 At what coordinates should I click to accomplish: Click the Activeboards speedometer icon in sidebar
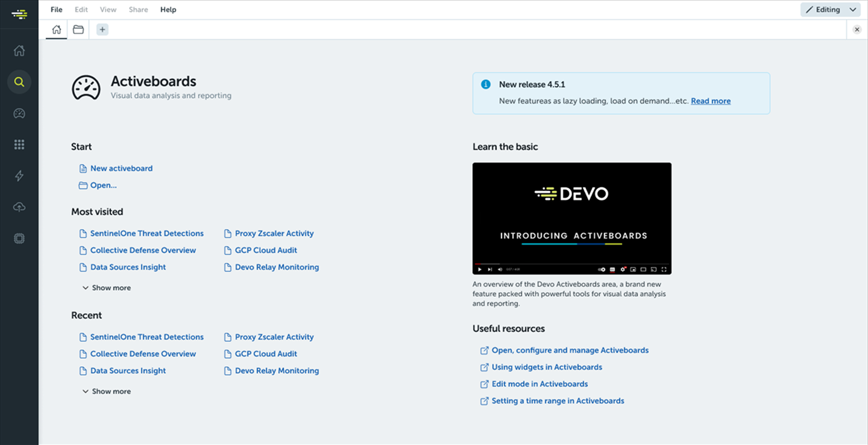(19, 113)
